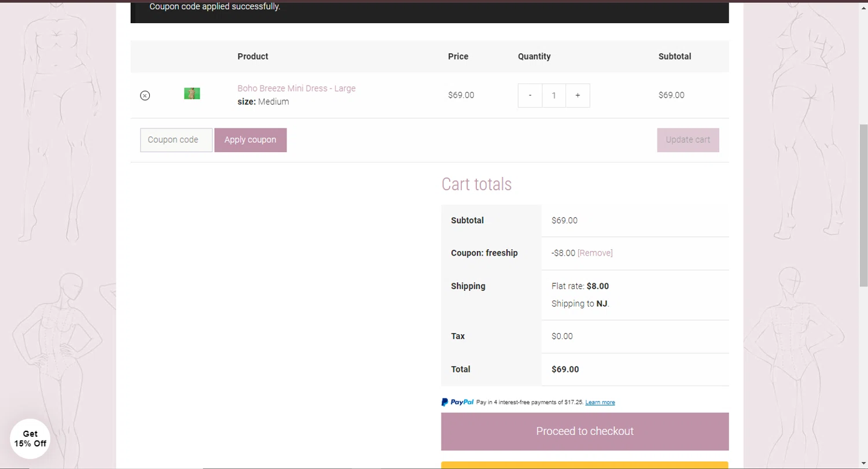Select the Coupon: freeship label

tap(484, 253)
